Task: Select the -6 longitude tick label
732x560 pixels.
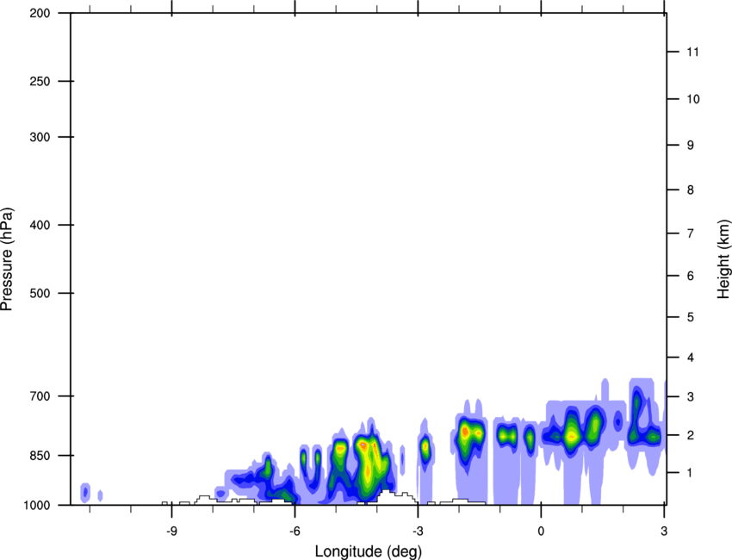Action: click(x=295, y=529)
